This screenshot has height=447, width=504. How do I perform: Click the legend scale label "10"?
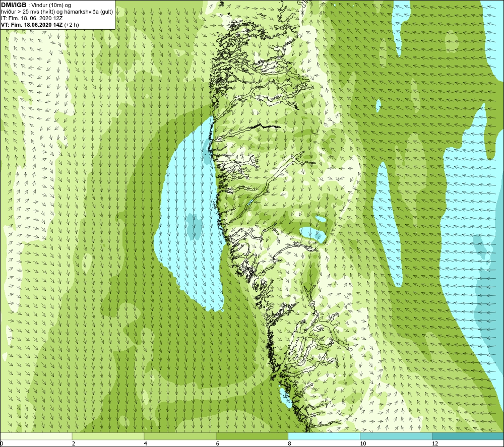click(x=363, y=444)
